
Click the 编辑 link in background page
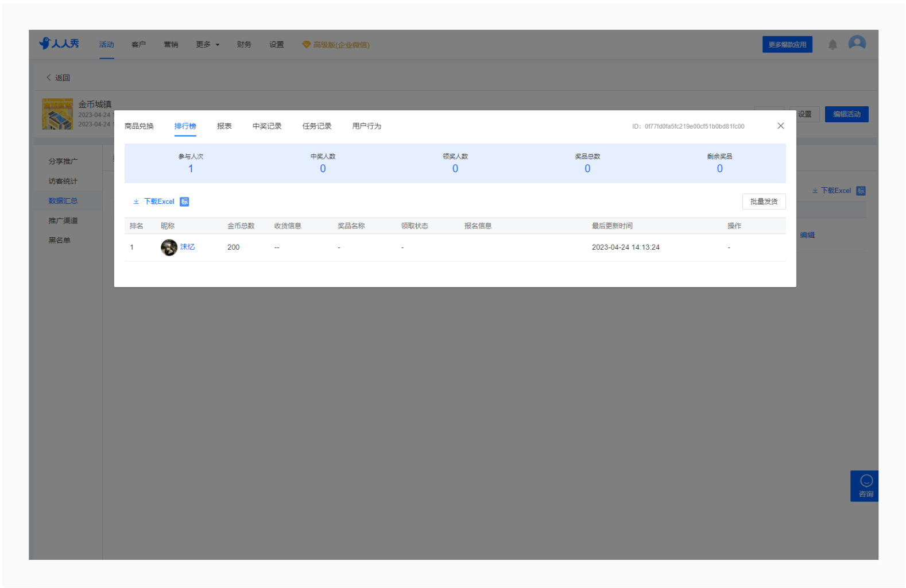click(807, 235)
